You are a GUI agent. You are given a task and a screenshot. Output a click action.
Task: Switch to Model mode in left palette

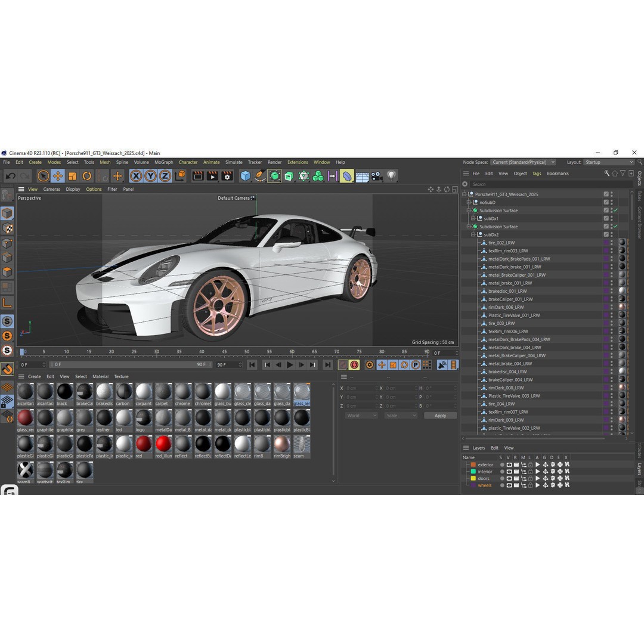coord(7,213)
